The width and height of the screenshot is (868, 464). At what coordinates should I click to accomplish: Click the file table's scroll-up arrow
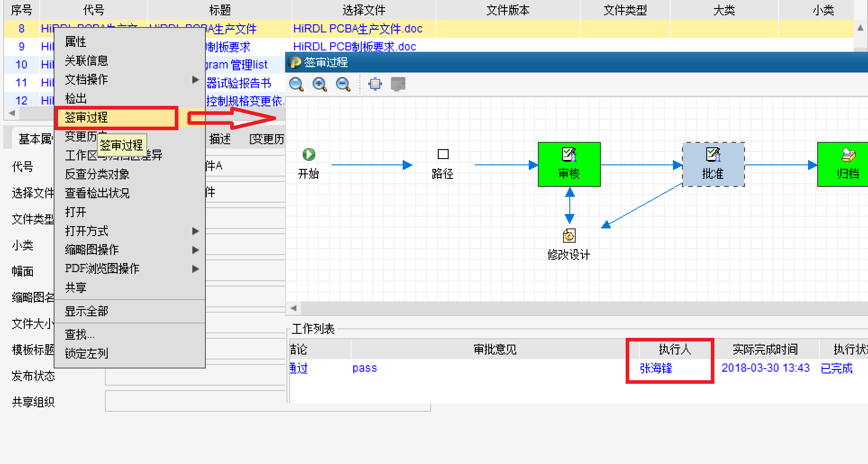pyautogui.click(x=860, y=28)
